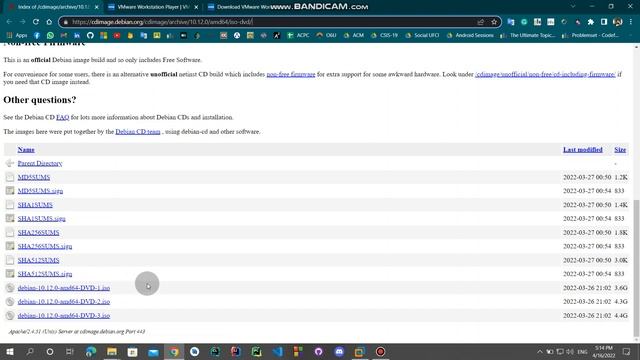The height and width of the screenshot is (360, 640).
Task: Open the LinkedIn bookmark icon
Action: (77, 36)
